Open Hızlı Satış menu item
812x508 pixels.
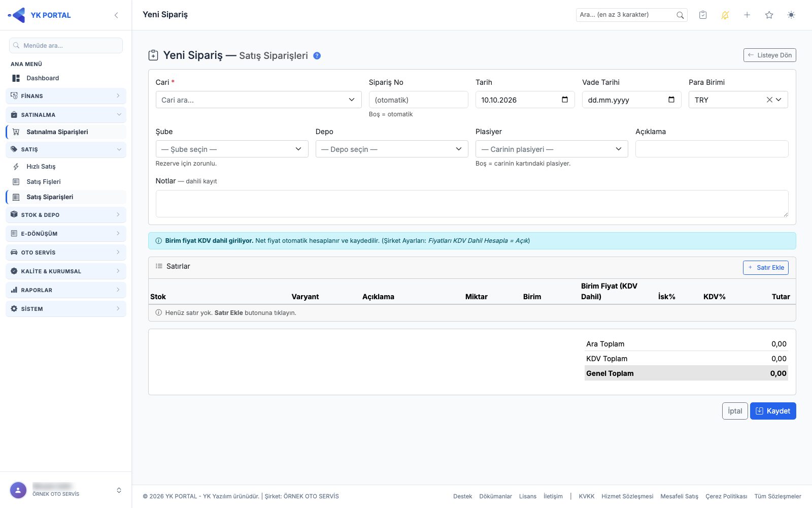point(66,167)
